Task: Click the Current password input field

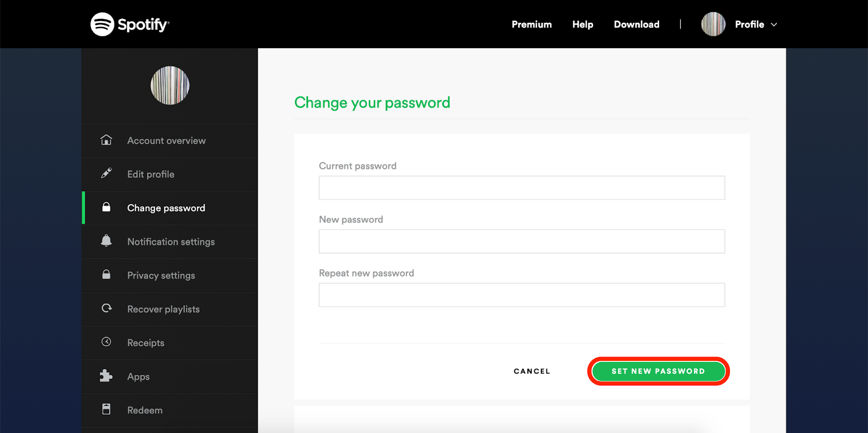Action: [521, 188]
